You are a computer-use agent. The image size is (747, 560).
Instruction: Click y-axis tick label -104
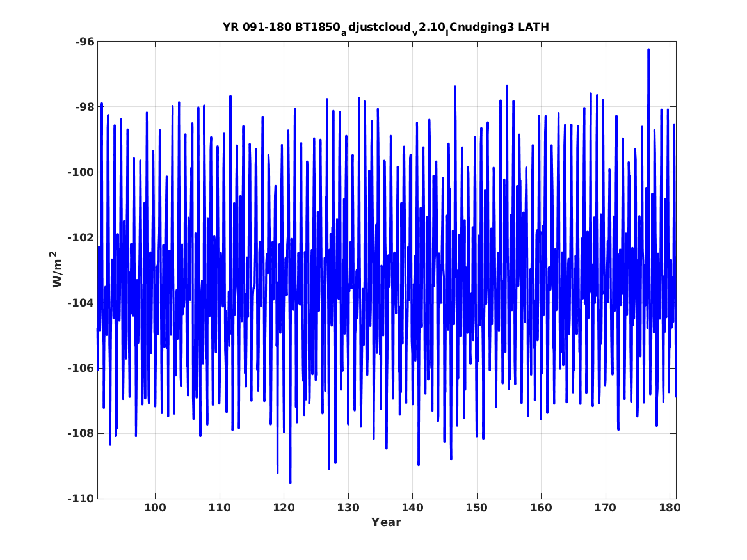81,303
